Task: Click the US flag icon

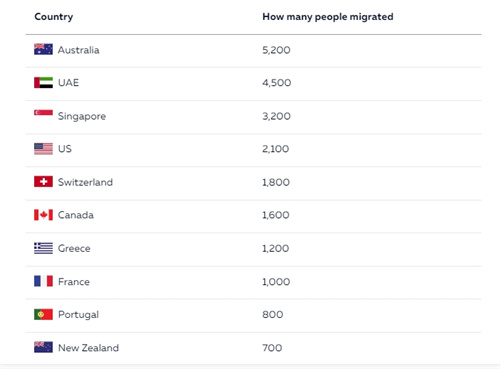Action: 43,149
